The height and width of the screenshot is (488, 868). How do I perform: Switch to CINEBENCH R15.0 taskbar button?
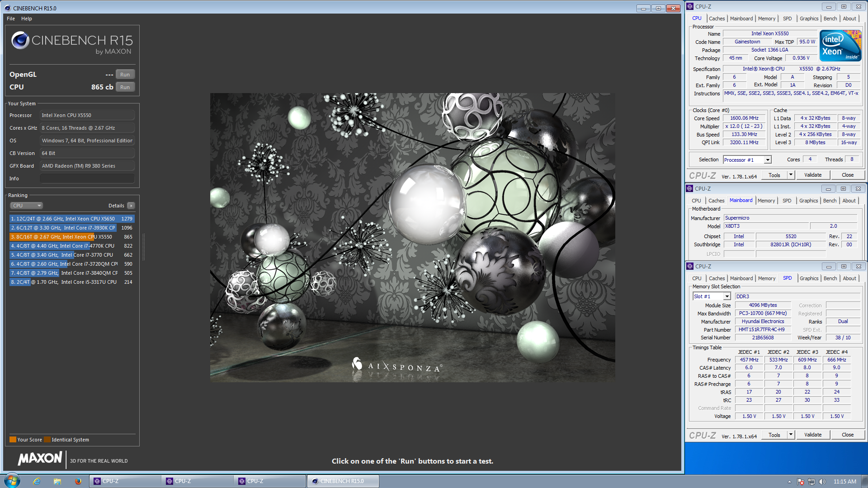(x=343, y=481)
